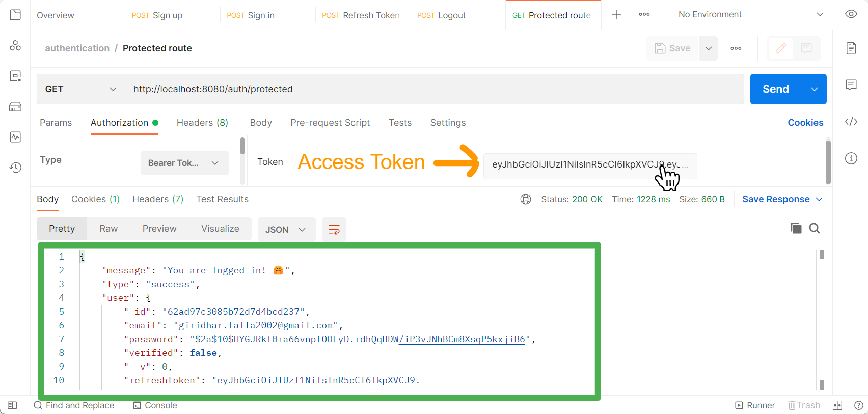Open the Comments panel on the right sidebar
The width and height of the screenshot is (868, 414).
[x=851, y=85]
